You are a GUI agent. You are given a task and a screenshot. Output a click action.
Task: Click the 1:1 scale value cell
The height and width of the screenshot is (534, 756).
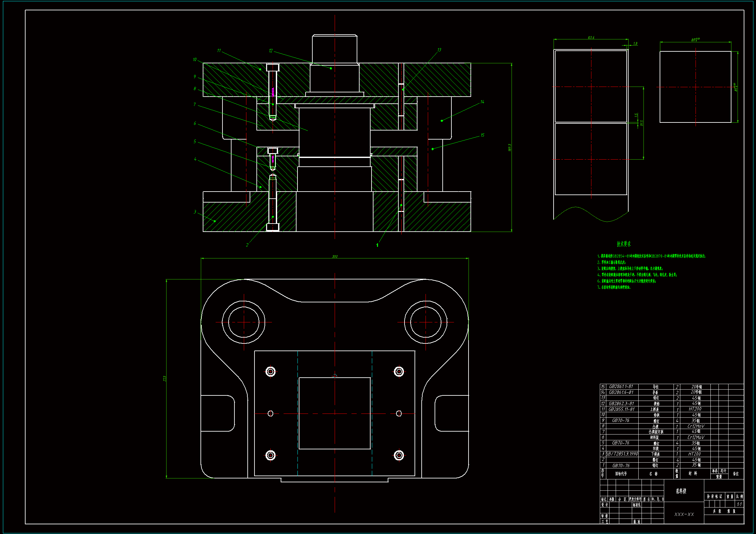[739, 504]
